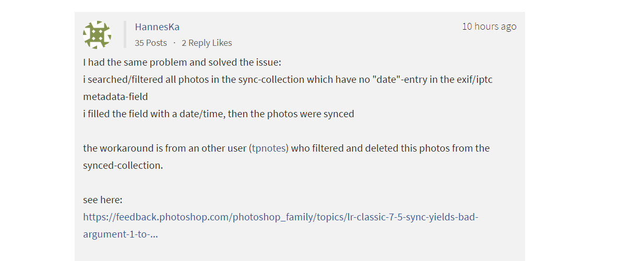This screenshot has height=261, width=644.
Task: Click the '10 hours ago' timestamp
Action: tap(489, 26)
